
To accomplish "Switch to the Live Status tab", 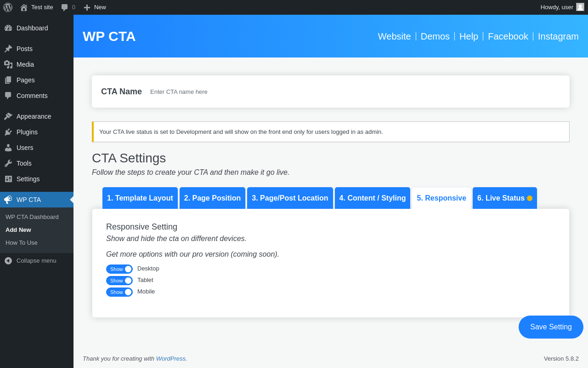I will click(x=504, y=198).
